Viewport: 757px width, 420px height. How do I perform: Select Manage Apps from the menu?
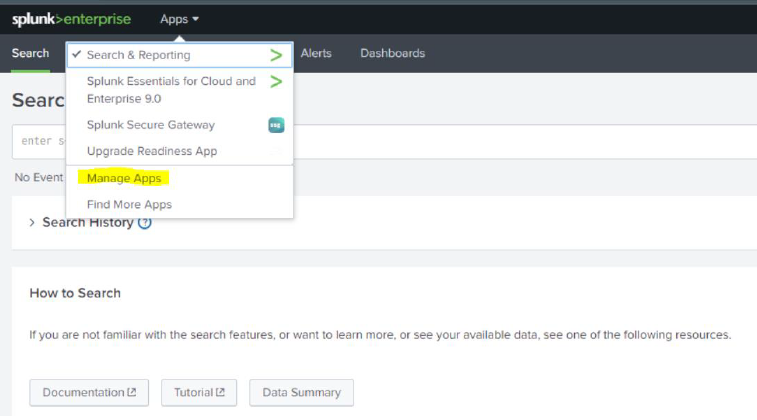click(125, 178)
